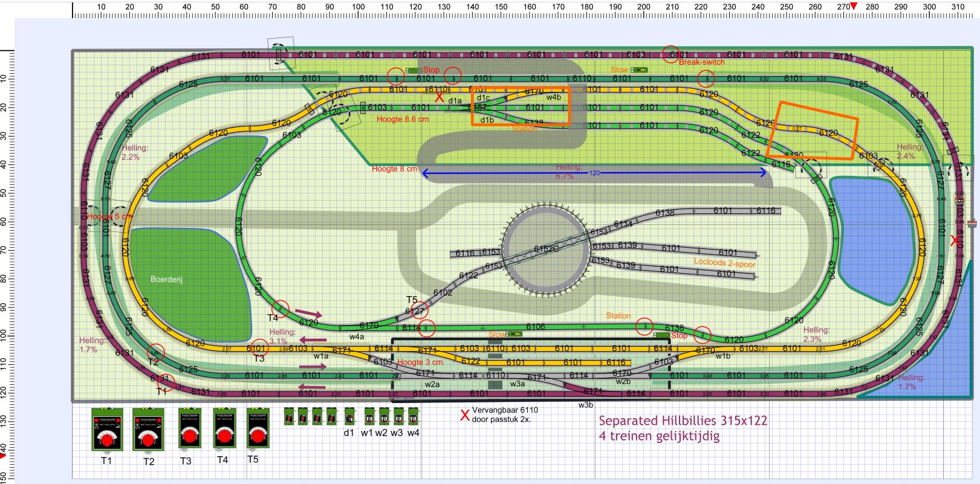Click the w3 turnout switch box

click(398, 416)
